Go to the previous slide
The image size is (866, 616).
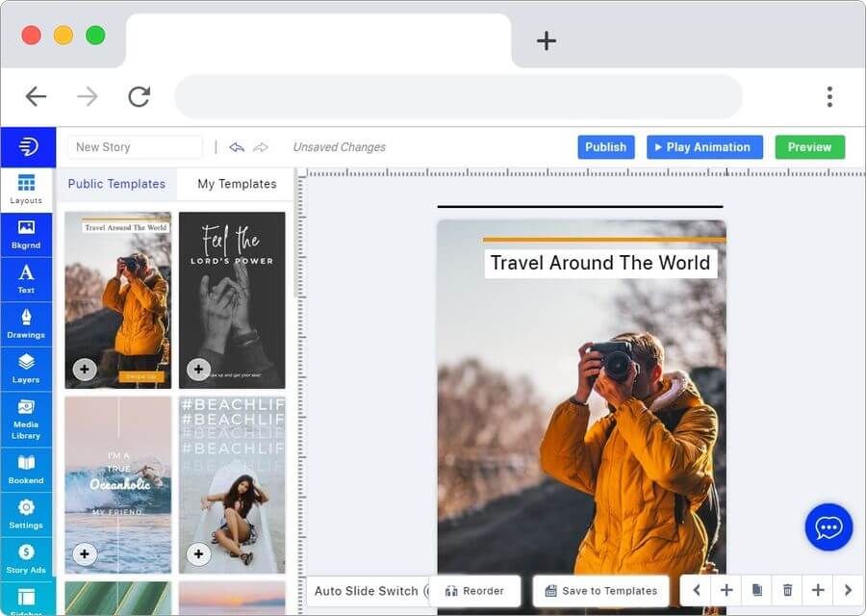pyautogui.click(x=697, y=590)
